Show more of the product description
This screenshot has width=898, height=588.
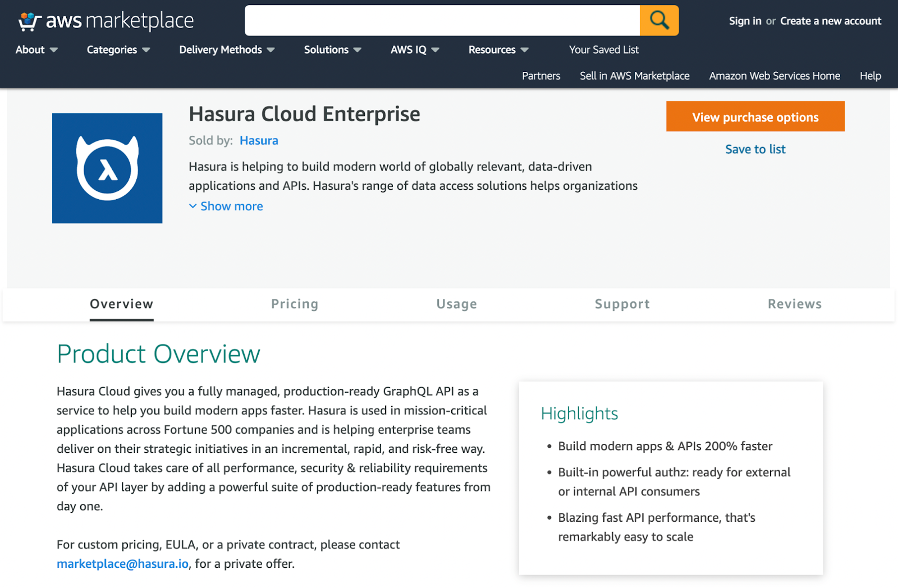226,206
